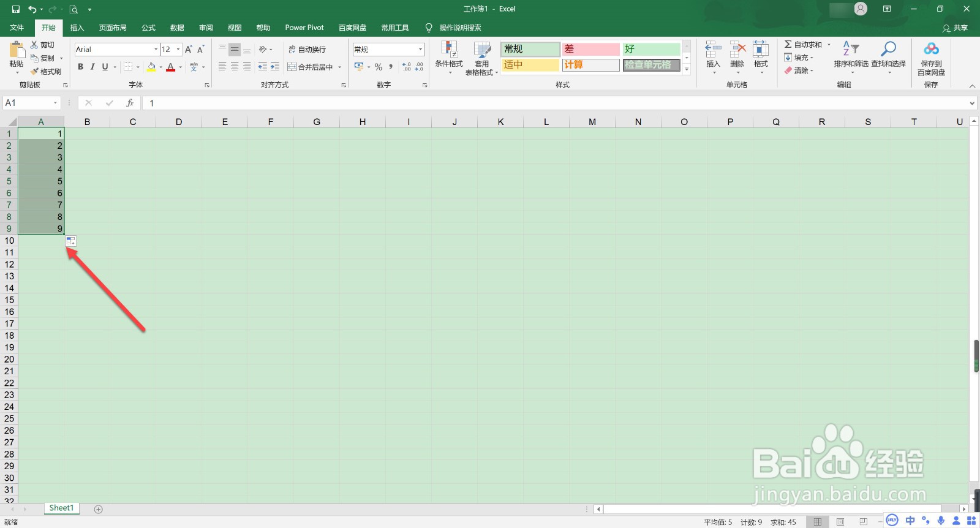This screenshot has height=528, width=980.
Task: Increase decimal places
Action: [407, 67]
